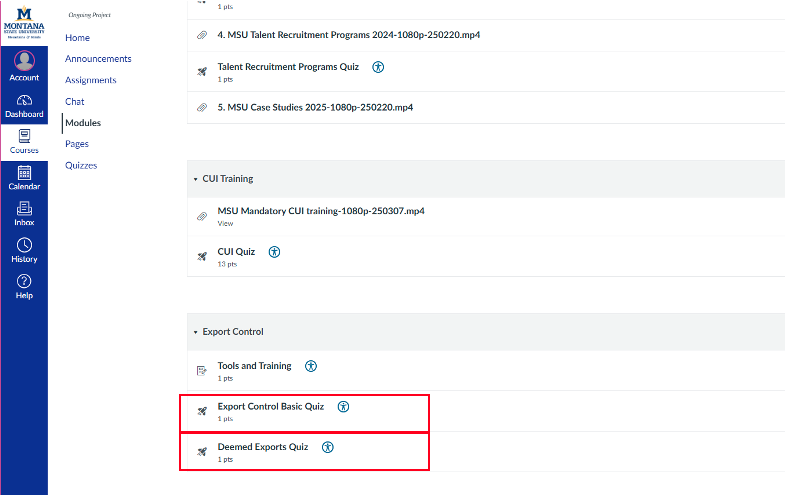Collapse the Export Control module
Screen dimensions: 785x495
pyautogui.click(x=196, y=332)
